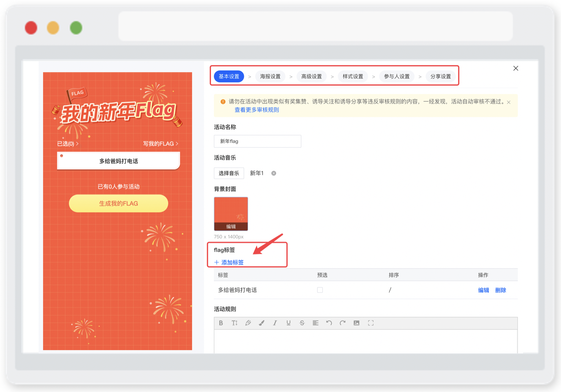This screenshot has height=392, width=561.
Task: Select 基本设置 tab
Action: coord(229,77)
